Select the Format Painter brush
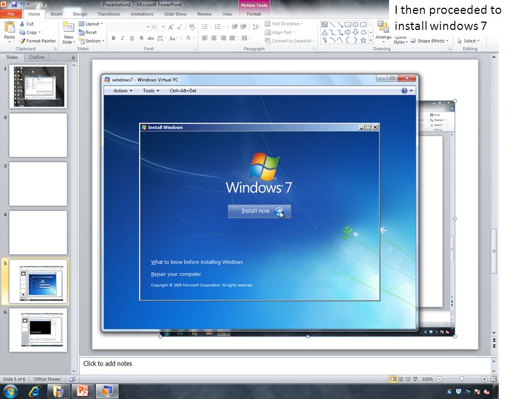Viewport: 532px width, 399px height. pyautogui.click(x=22, y=40)
